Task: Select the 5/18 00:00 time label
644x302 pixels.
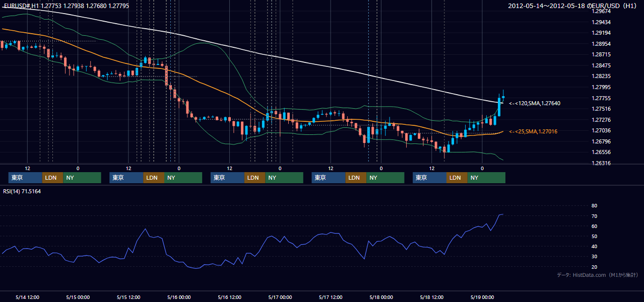Action: (381, 297)
